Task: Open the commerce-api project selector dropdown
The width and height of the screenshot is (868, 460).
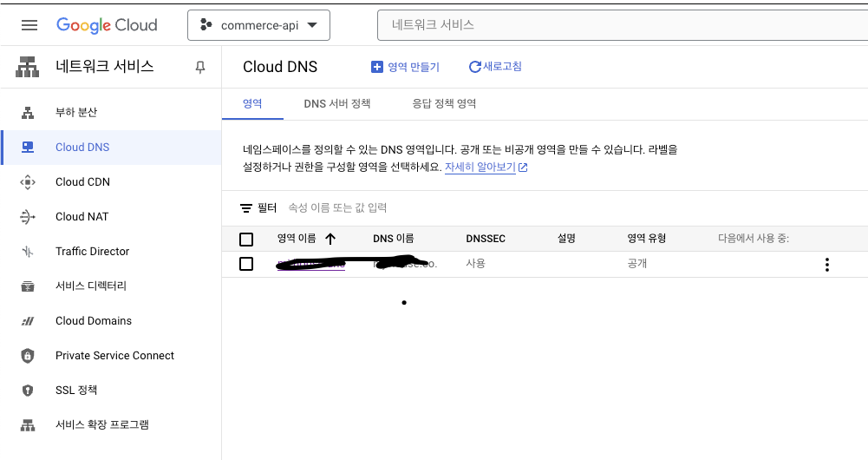Action: pos(258,25)
